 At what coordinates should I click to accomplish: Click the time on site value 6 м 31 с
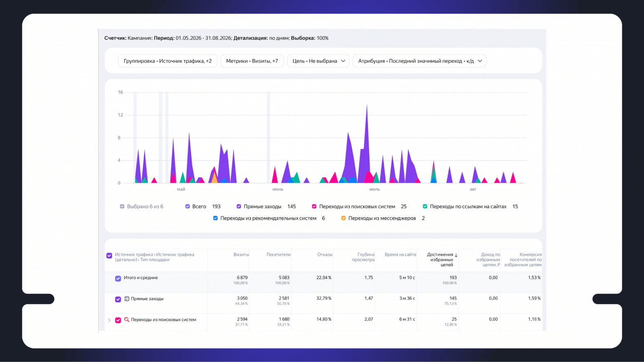pyautogui.click(x=407, y=319)
